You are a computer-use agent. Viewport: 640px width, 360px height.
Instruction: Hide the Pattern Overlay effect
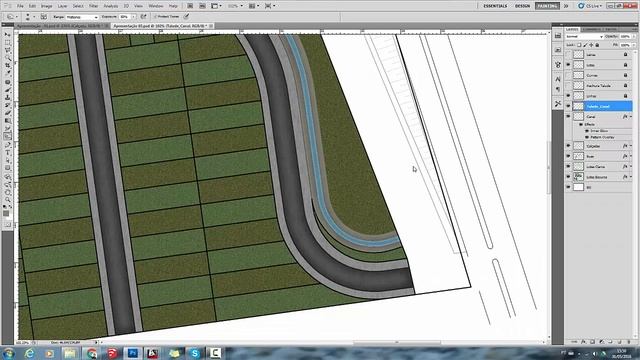point(587,137)
